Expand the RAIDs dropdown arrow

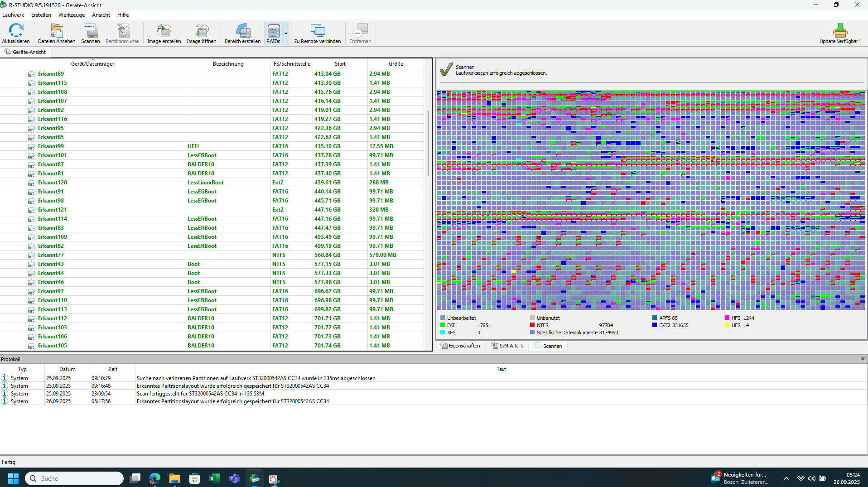(286, 34)
